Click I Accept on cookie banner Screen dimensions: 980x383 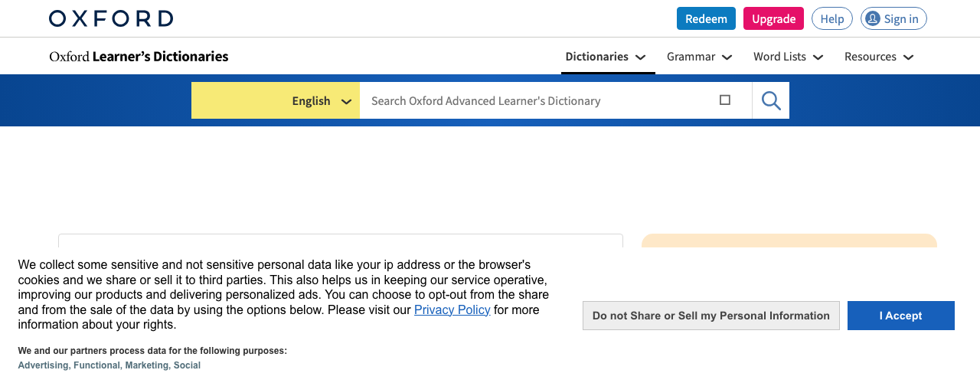coord(901,316)
